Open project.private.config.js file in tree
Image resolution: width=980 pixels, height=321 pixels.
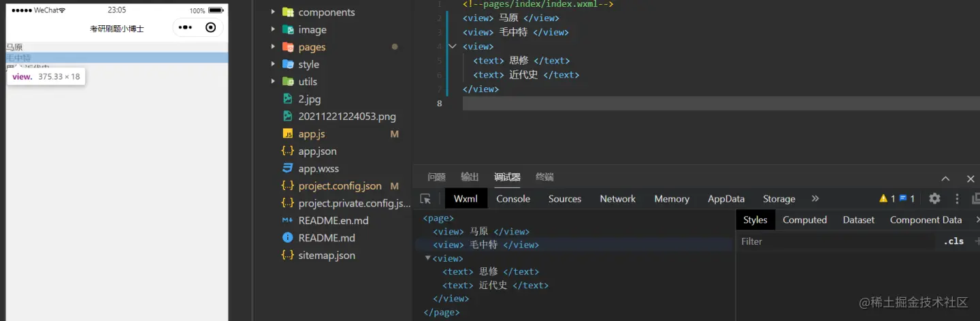(354, 203)
